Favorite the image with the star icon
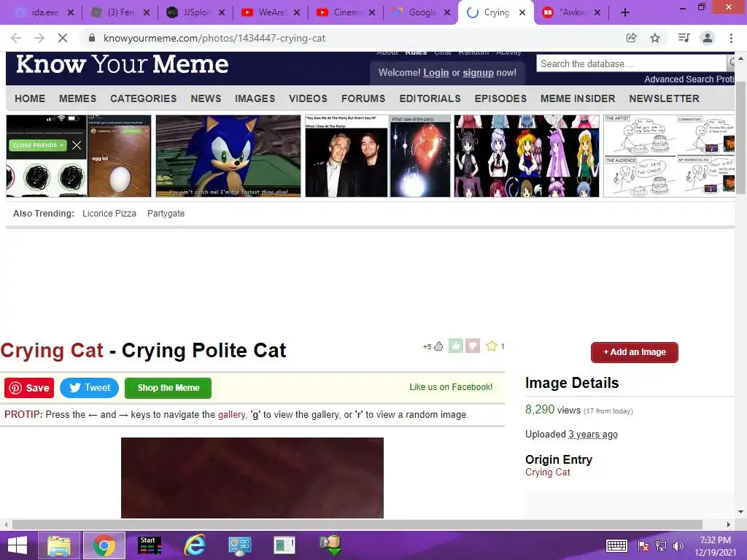Viewport: 747px width, 560px height. (492, 346)
